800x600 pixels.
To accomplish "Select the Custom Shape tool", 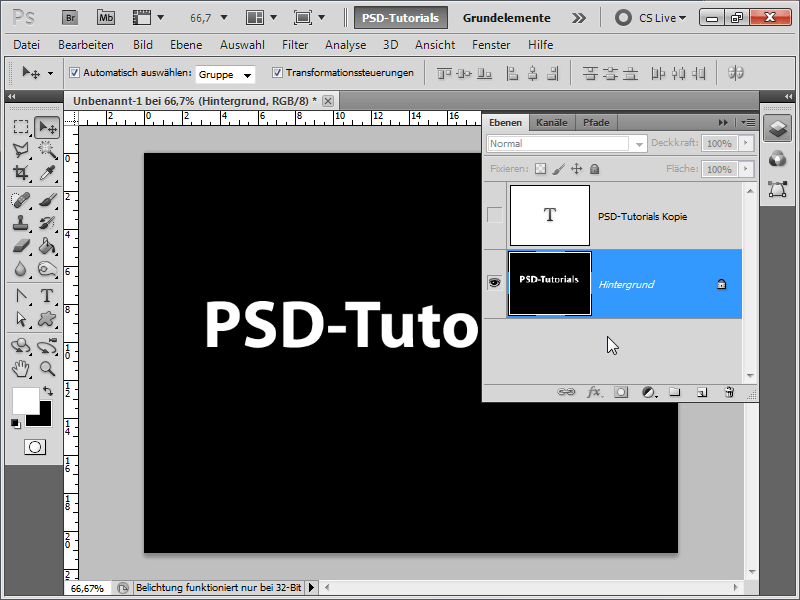I will click(x=47, y=319).
